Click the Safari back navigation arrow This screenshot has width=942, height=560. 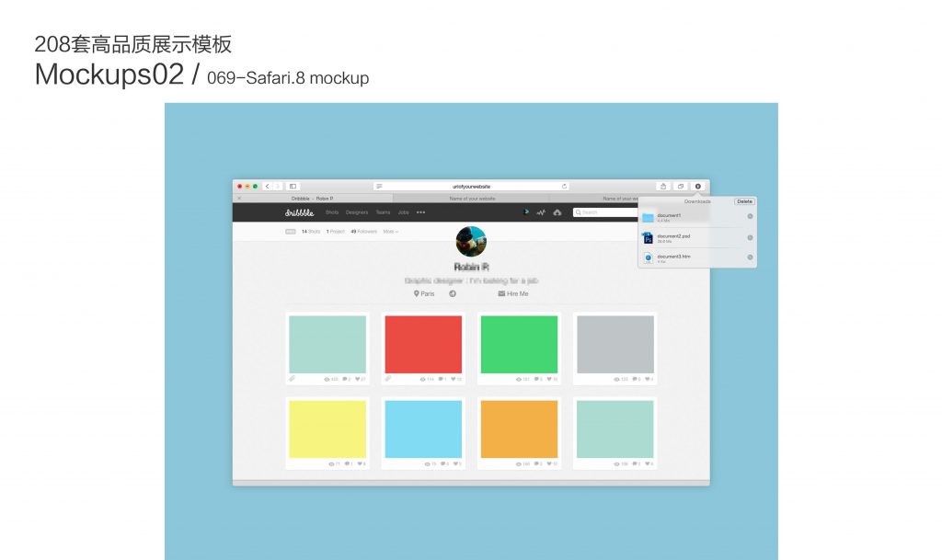click(x=267, y=186)
